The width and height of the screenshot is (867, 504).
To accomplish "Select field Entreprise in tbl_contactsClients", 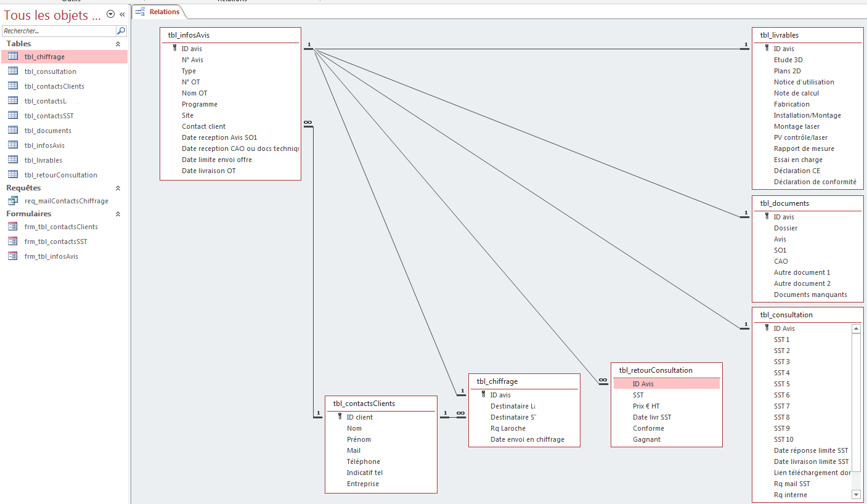I will point(362,484).
